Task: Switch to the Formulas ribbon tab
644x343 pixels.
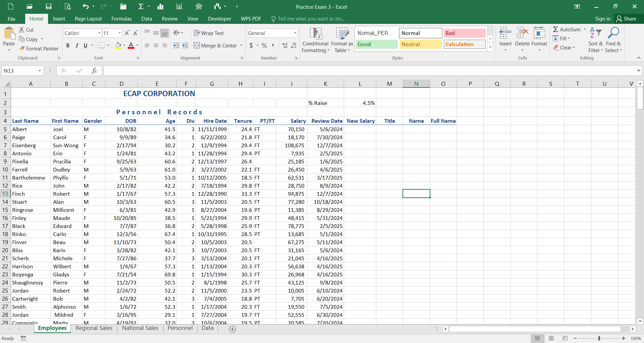Action: [x=121, y=18]
